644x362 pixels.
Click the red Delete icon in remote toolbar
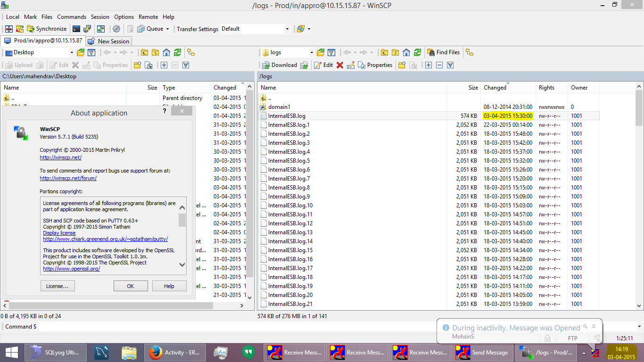(x=340, y=65)
